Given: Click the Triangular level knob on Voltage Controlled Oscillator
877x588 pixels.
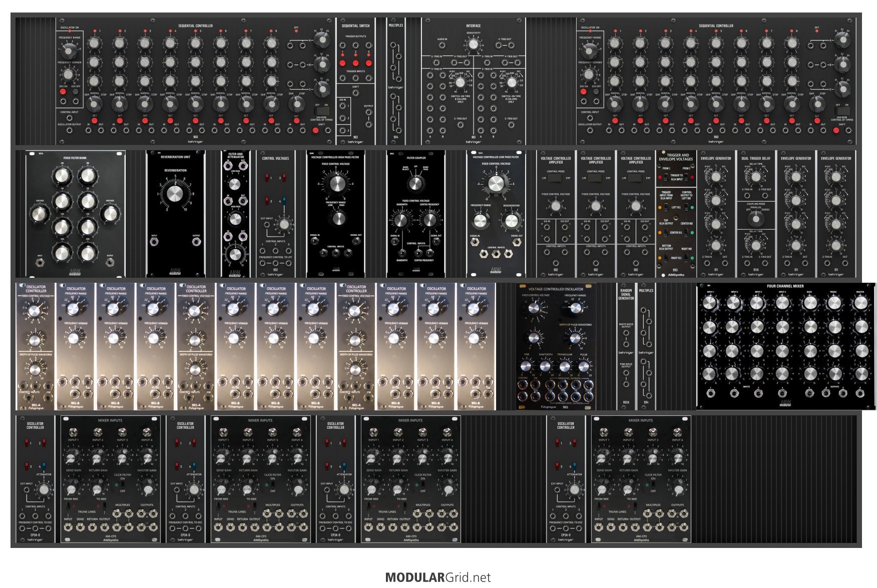Looking at the screenshot, I should 565,366.
